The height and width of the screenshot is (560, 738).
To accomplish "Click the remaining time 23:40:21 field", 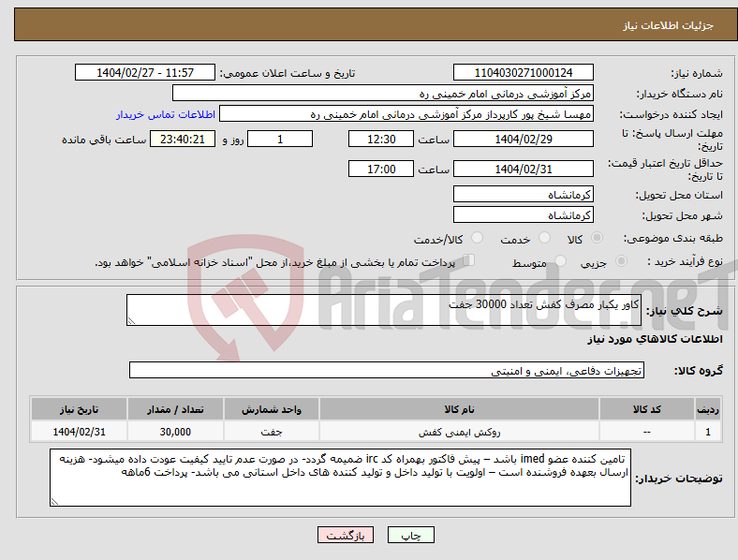I will tap(183, 139).
